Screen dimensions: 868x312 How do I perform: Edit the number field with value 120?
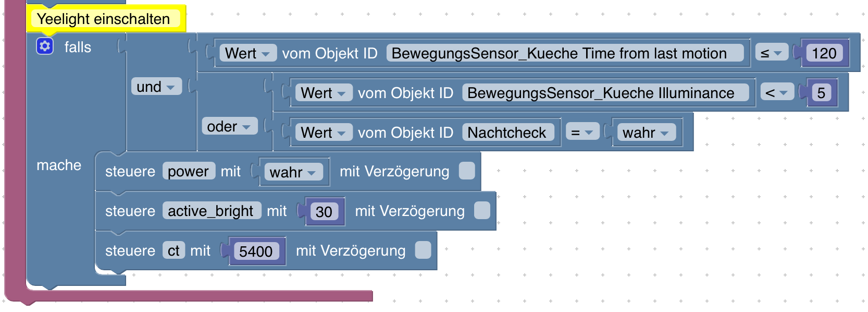click(x=824, y=53)
